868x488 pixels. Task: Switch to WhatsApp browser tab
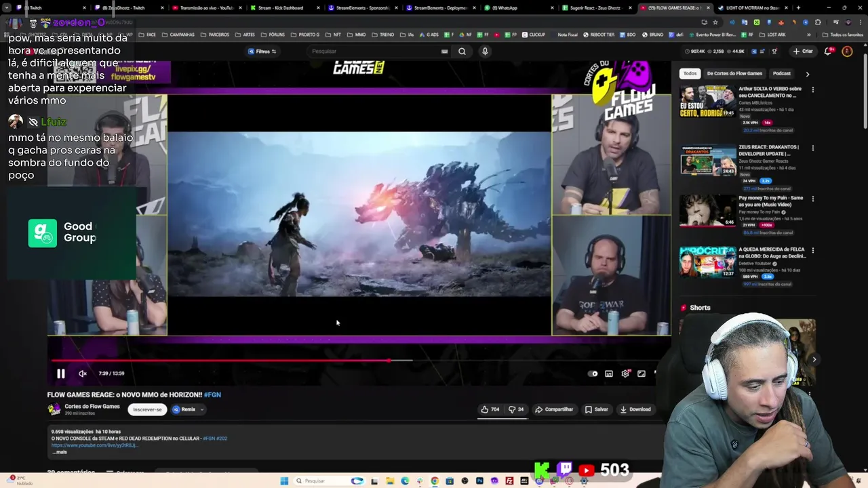point(519,8)
